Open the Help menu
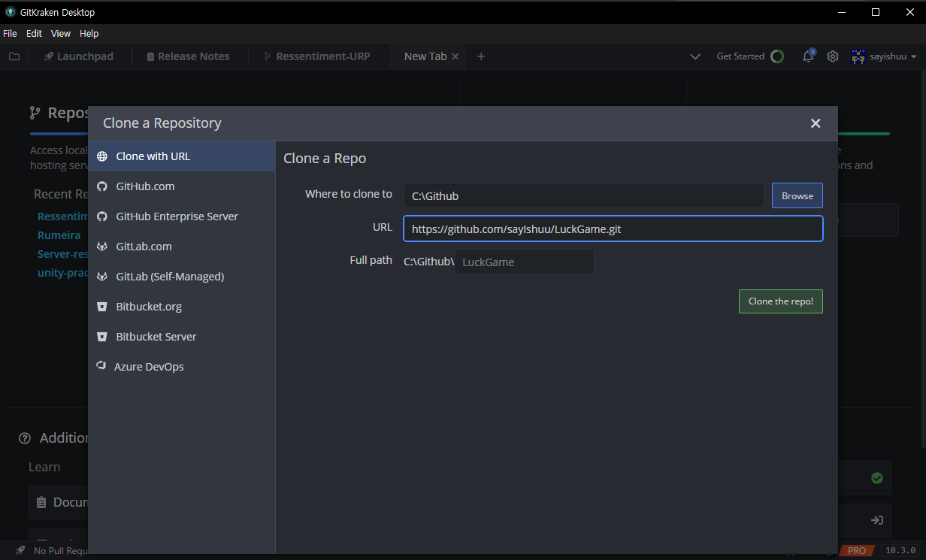Screen dimensions: 926x560 [x=89, y=34]
